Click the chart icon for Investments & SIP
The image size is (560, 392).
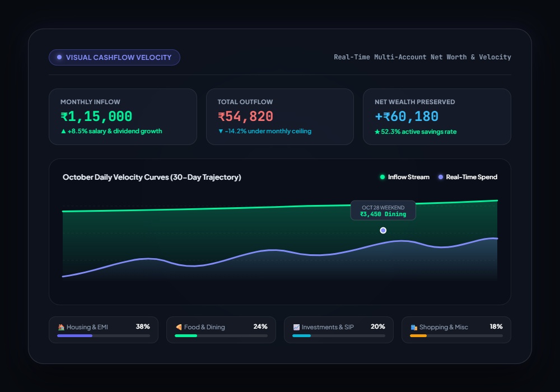pyautogui.click(x=296, y=327)
